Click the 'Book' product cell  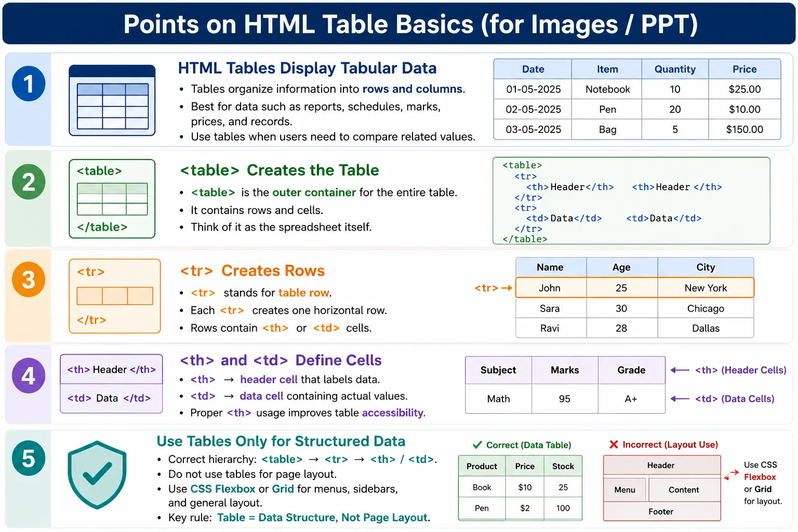tap(482, 487)
